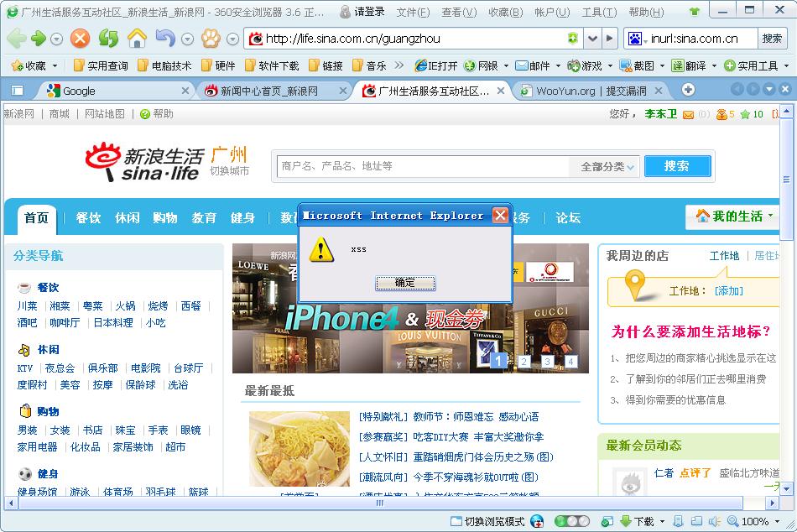
Task: Open the 收藏 dropdown arrow
Action: click(55, 66)
